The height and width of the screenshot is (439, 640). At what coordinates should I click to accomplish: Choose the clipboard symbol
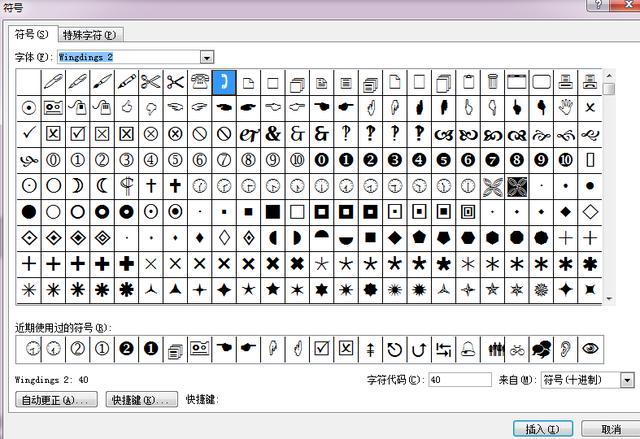[468, 82]
